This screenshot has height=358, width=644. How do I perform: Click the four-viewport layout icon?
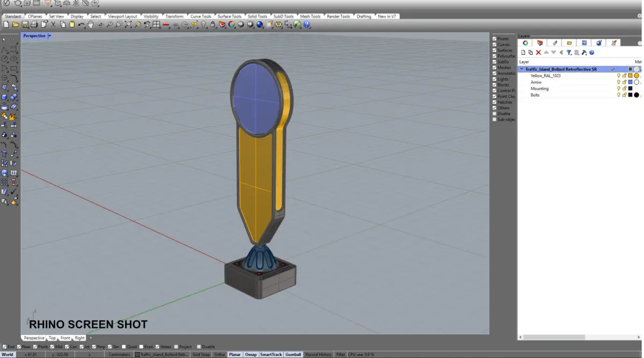156,25
